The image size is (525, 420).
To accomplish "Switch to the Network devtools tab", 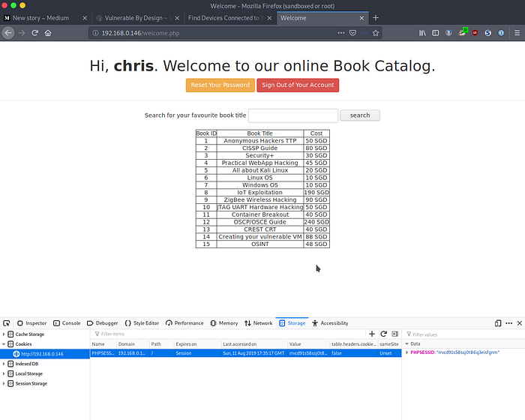I will [258, 323].
